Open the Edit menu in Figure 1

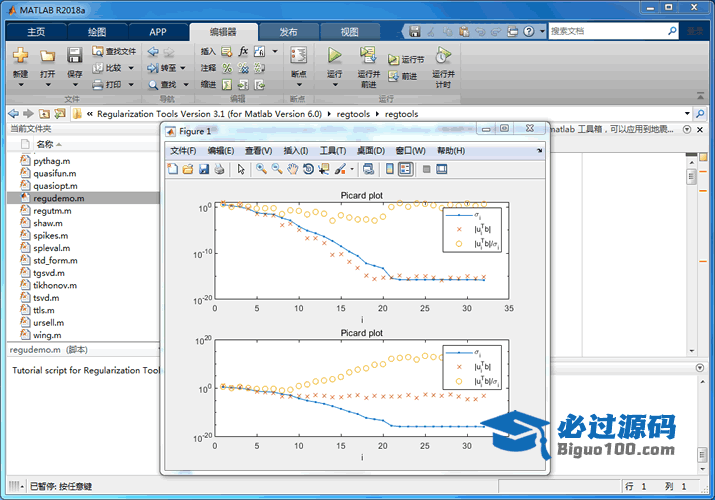tap(221, 151)
